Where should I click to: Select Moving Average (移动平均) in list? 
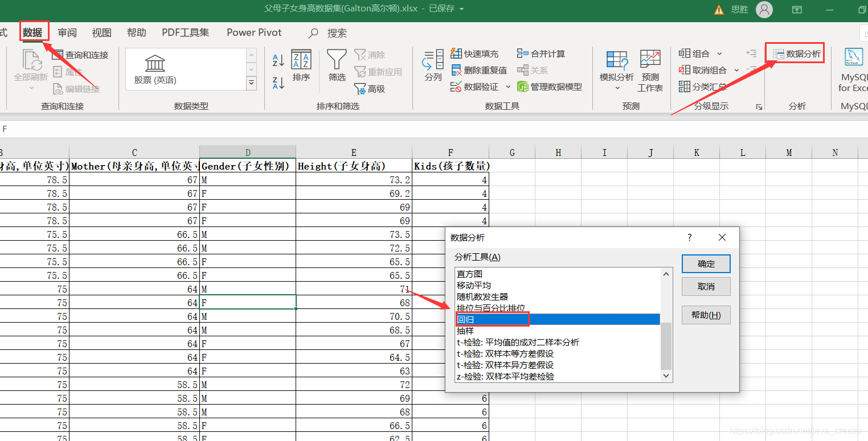(x=558, y=285)
